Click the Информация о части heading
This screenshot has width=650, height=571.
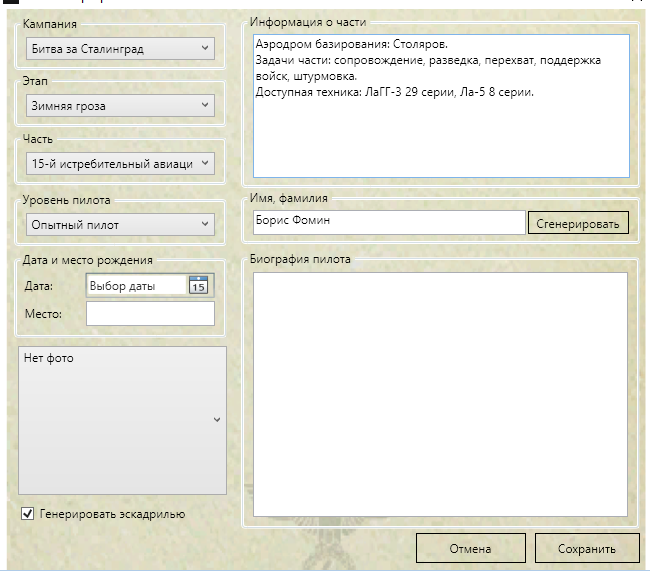[x=308, y=22]
